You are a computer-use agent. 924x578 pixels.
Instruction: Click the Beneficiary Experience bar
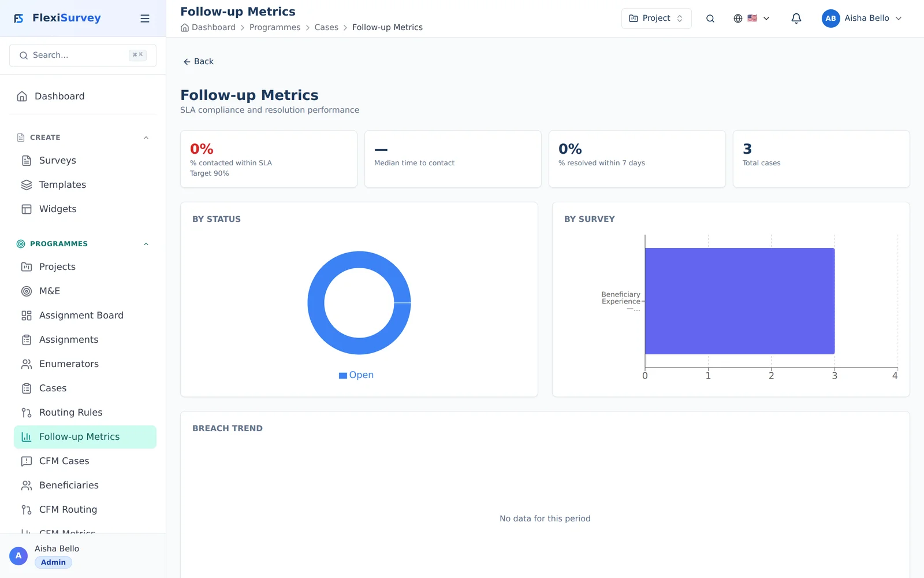[x=740, y=301]
